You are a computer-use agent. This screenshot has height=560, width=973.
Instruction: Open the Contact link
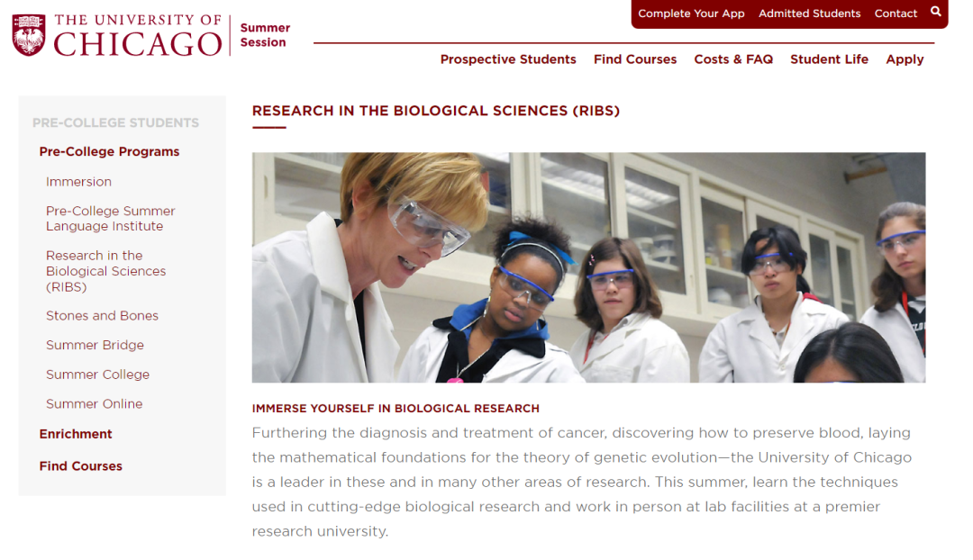pos(896,14)
